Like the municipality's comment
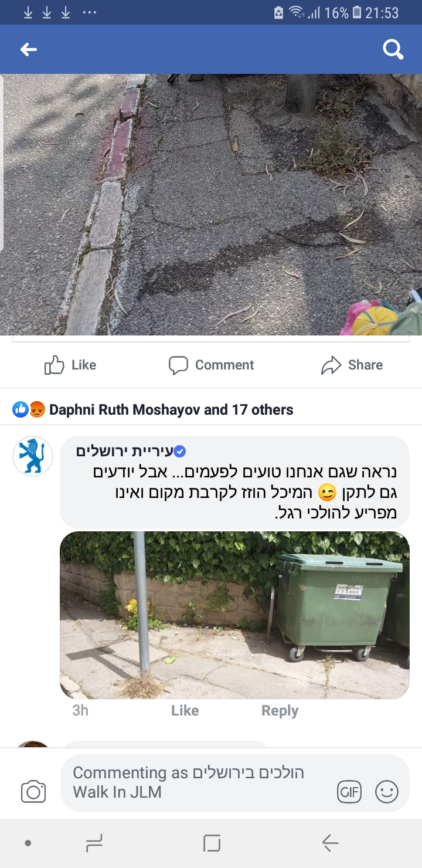This screenshot has width=422, height=868. point(185,711)
